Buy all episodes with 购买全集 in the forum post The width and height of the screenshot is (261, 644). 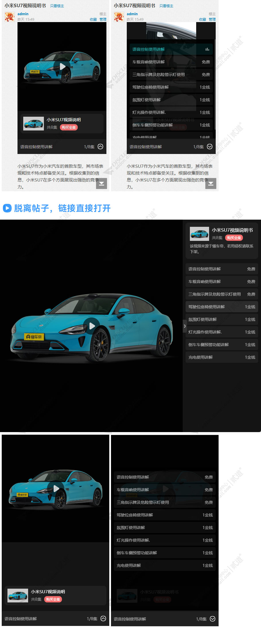click(69, 127)
